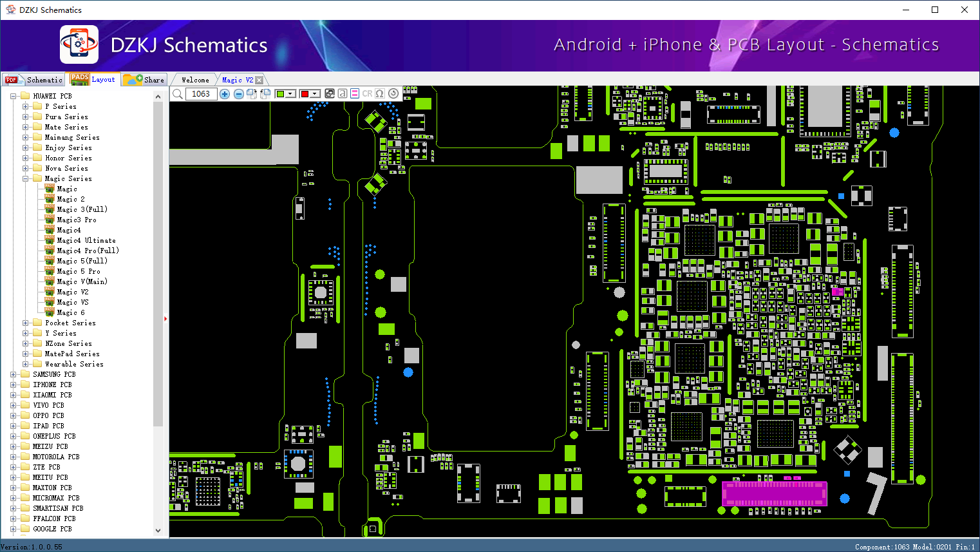Open the Magic 2 layout file

pos(71,199)
